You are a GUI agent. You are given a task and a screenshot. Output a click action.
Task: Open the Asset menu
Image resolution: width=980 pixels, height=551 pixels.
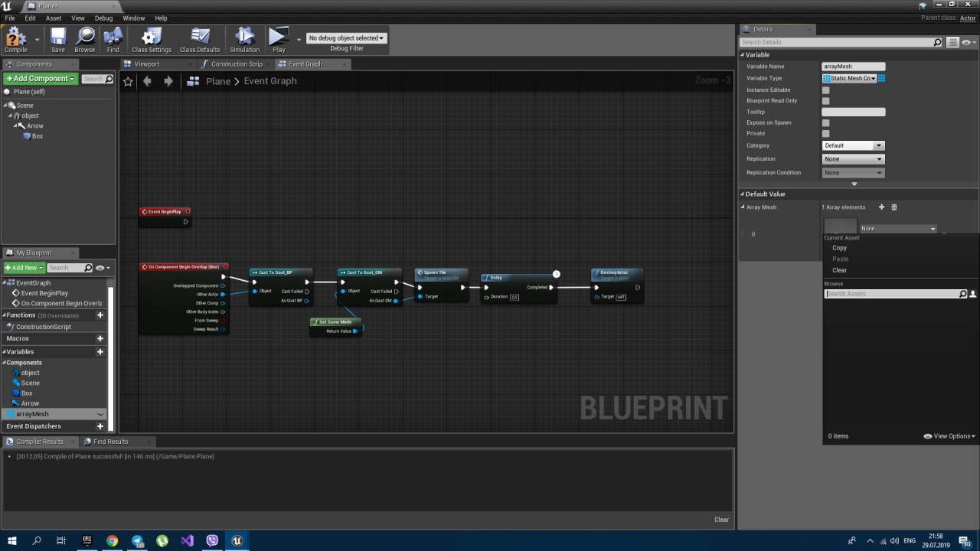(54, 18)
